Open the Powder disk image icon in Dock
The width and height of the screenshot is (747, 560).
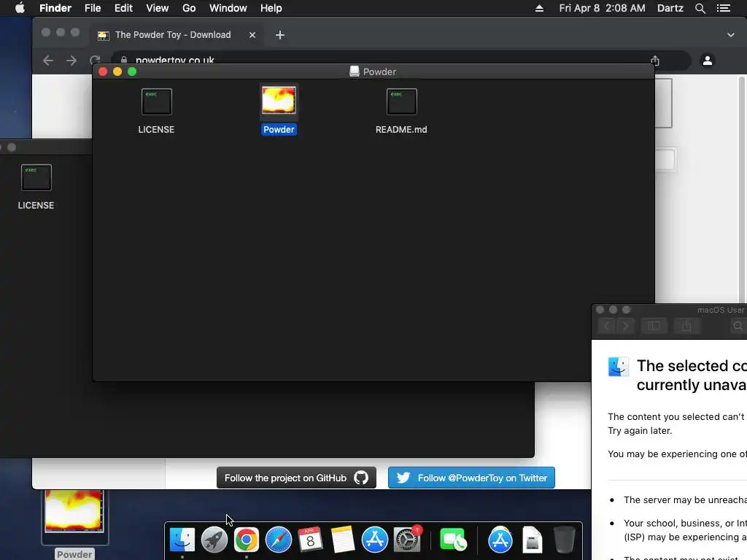click(x=532, y=540)
